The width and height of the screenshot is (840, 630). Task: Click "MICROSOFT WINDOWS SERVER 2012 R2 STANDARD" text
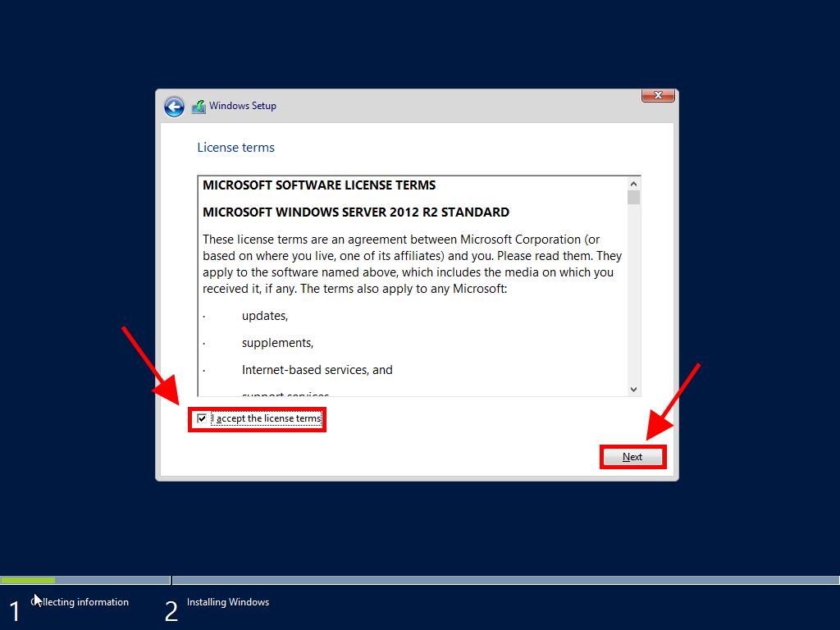pos(356,212)
